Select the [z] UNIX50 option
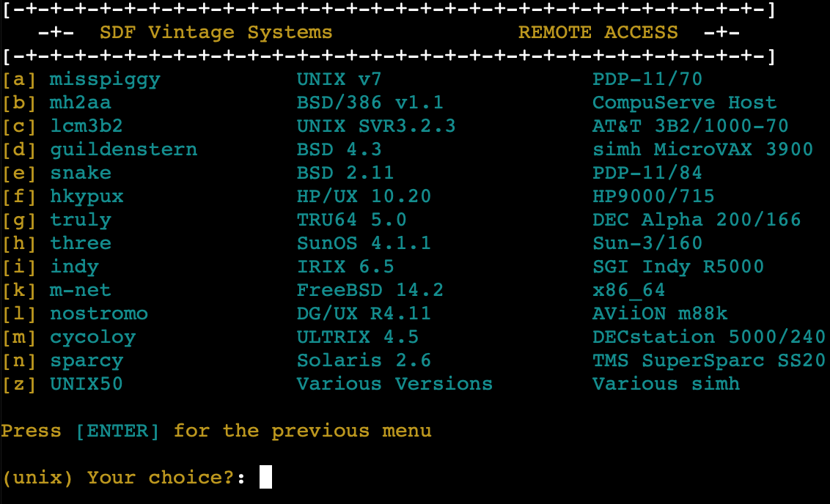Viewport: 830px width, 504px height. (86, 384)
